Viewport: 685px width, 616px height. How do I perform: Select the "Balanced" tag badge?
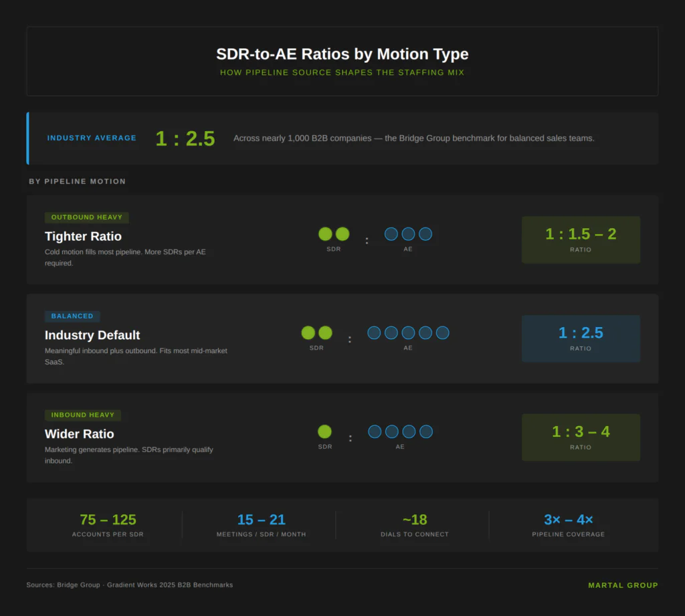click(72, 316)
